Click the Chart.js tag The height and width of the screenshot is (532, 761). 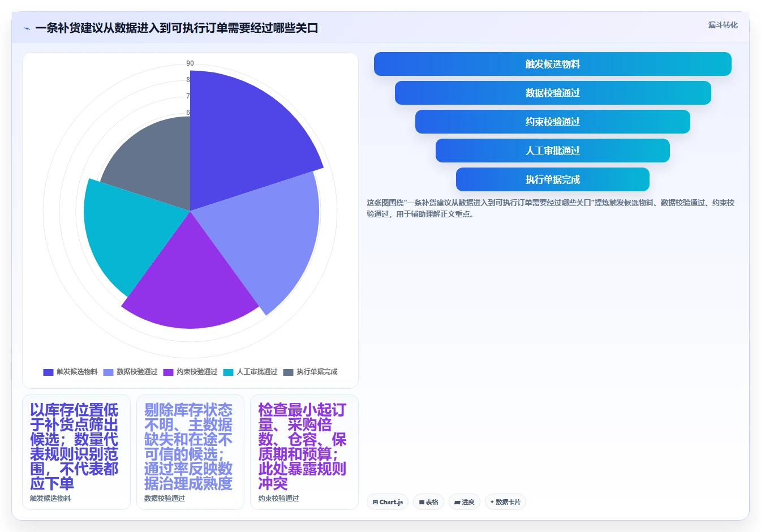pos(388,502)
